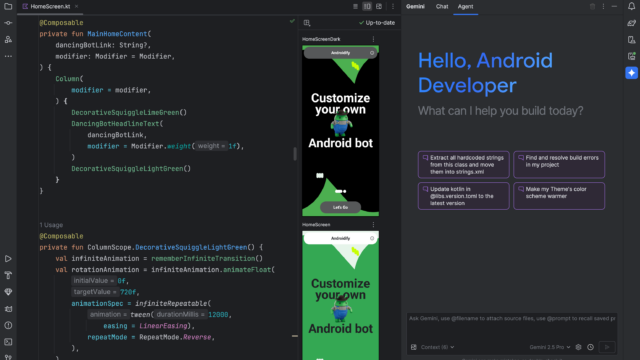The width and height of the screenshot is (640, 360).
Task: Delete Gemini conversation with trash icon
Action: 592,7
